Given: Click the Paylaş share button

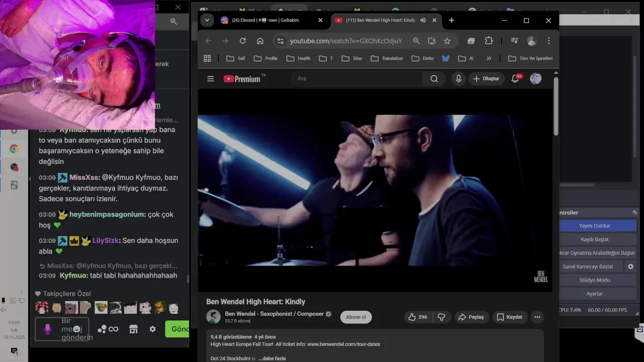Looking at the screenshot, I should click(471, 317).
